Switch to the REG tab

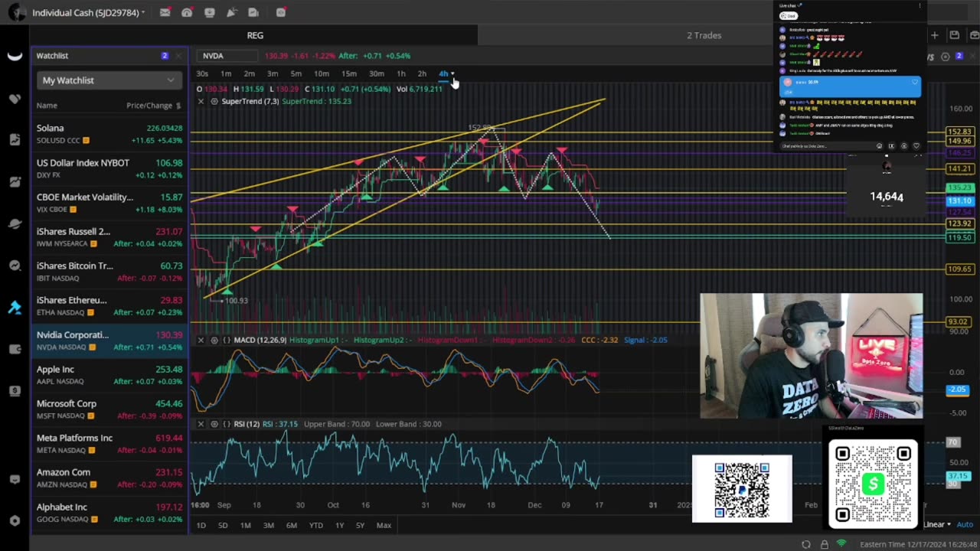(255, 35)
